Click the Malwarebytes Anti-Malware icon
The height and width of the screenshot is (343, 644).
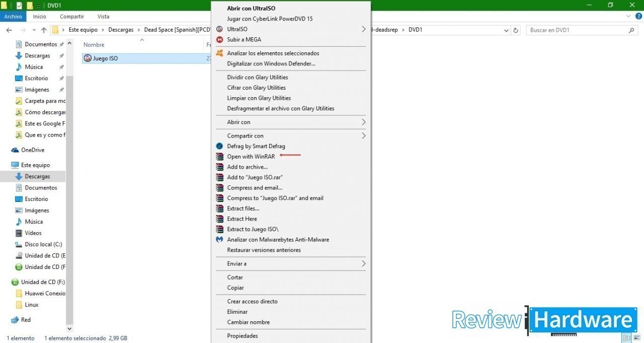click(219, 239)
